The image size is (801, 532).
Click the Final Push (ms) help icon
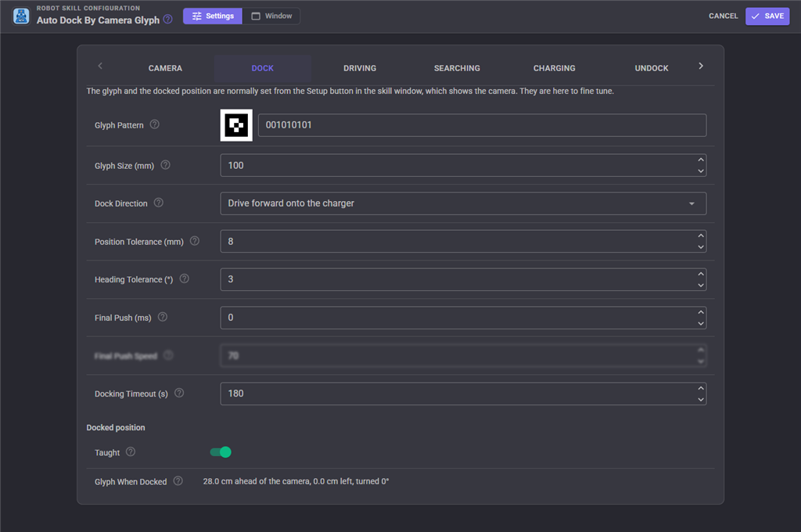point(163,317)
